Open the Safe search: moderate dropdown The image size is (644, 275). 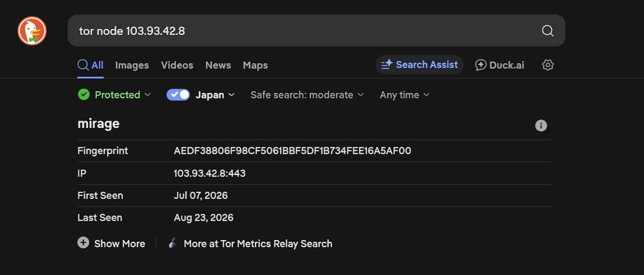click(x=307, y=95)
